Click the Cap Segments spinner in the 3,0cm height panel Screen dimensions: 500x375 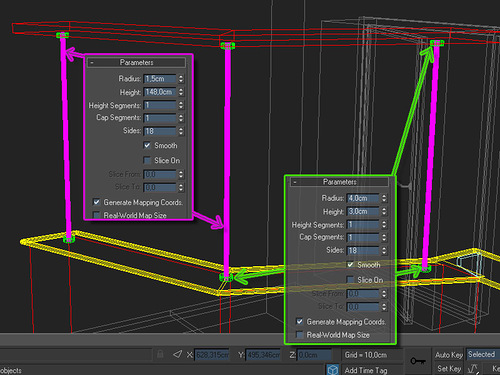pos(384,237)
